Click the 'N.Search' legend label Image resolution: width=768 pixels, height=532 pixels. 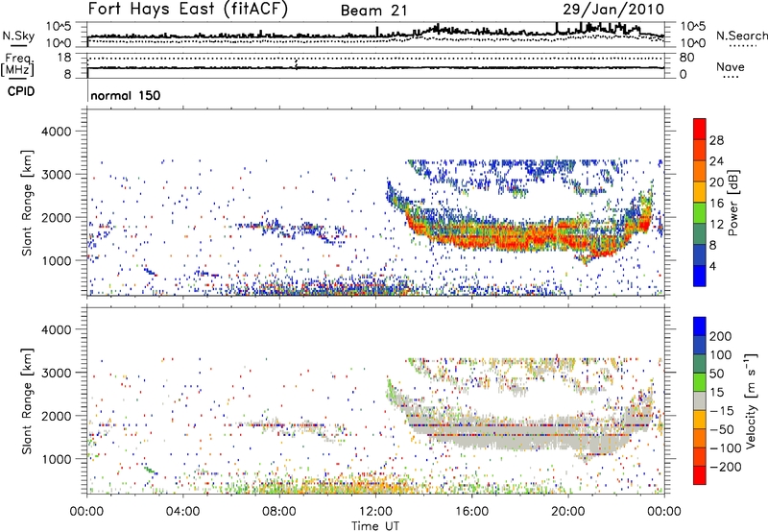click(x=741, y=36)
